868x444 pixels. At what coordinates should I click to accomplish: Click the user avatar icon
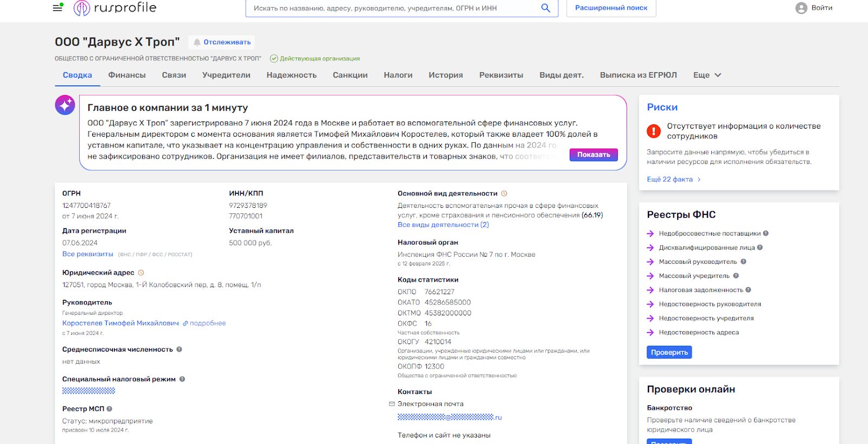[x=801, y=8]
